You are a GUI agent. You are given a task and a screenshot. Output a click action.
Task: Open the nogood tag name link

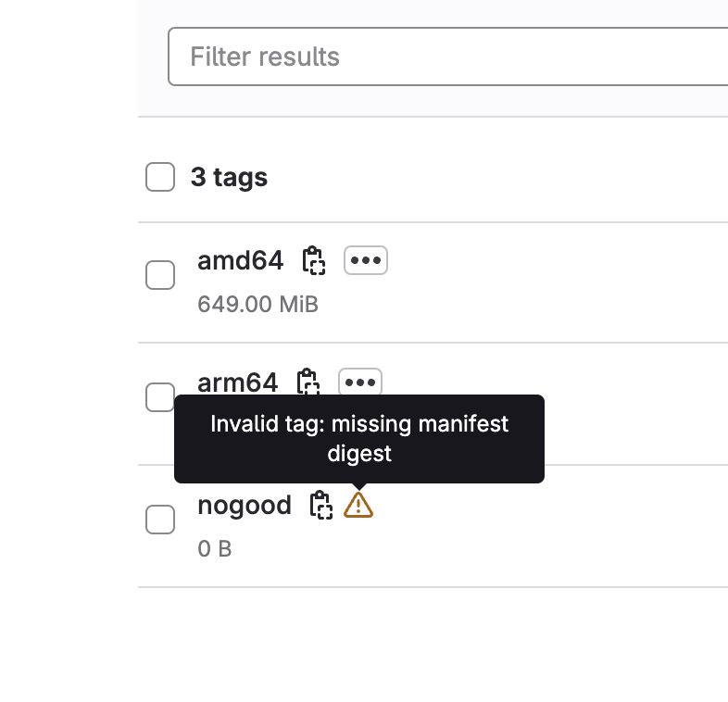245,505
